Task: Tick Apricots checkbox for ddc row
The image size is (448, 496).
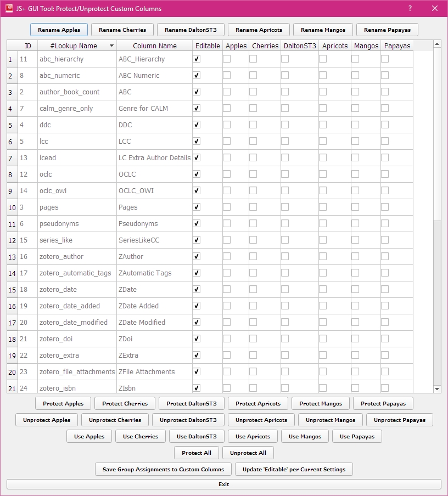Action: click(323, 125)
